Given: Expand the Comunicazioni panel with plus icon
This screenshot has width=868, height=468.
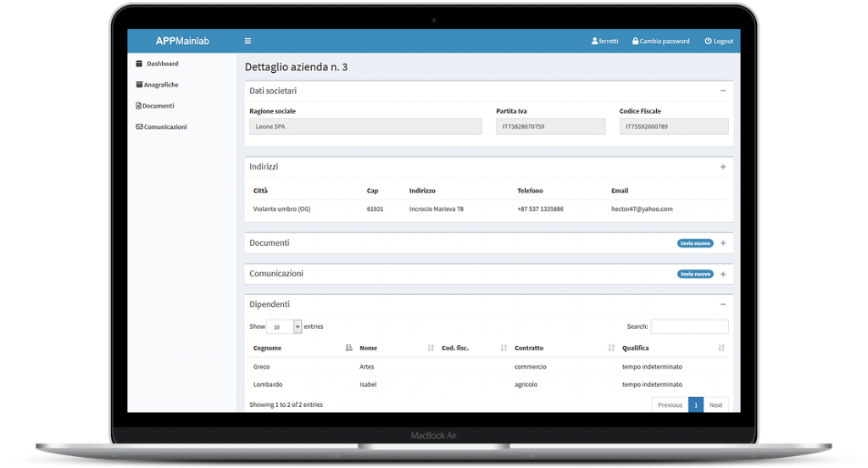Looking at the screenshot, I should (723, 274).
